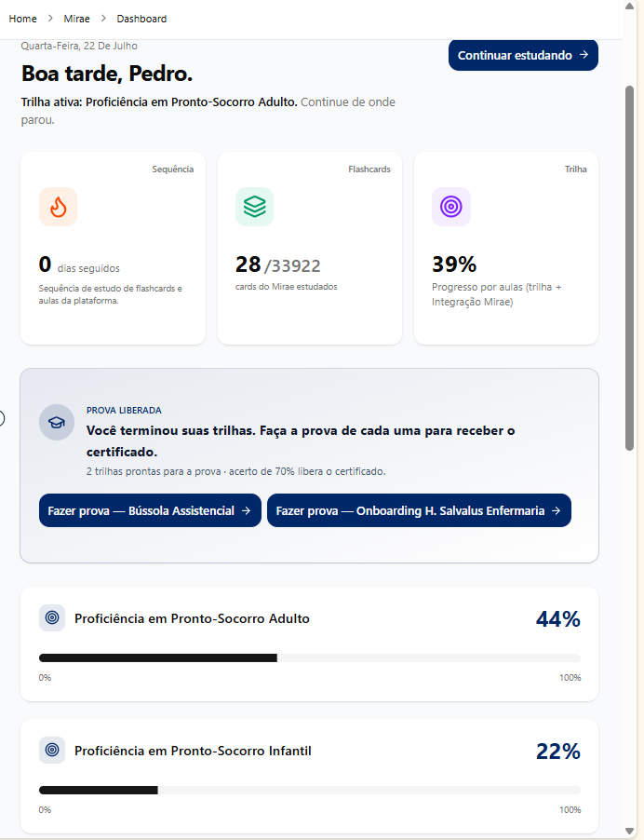Go to Home breadcrumb
The image size is (644, 840).
tap(23, 19)
